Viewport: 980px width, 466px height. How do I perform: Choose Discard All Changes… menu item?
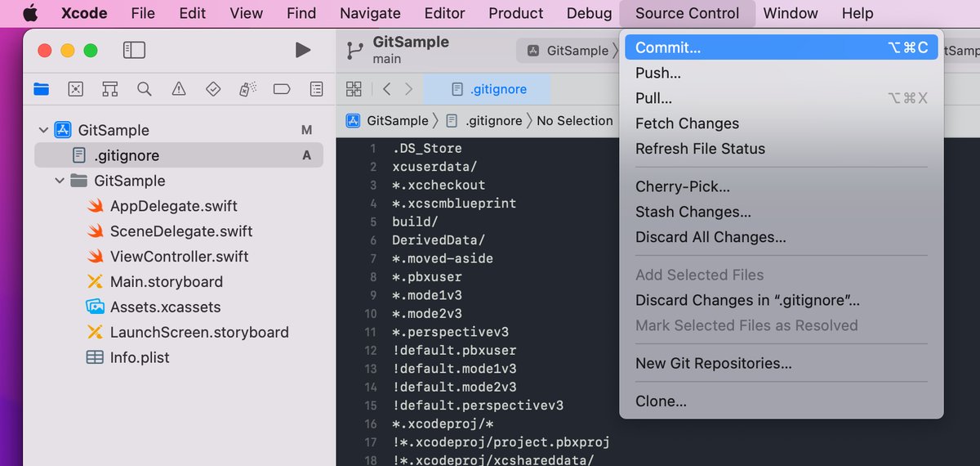coord(782,237)
